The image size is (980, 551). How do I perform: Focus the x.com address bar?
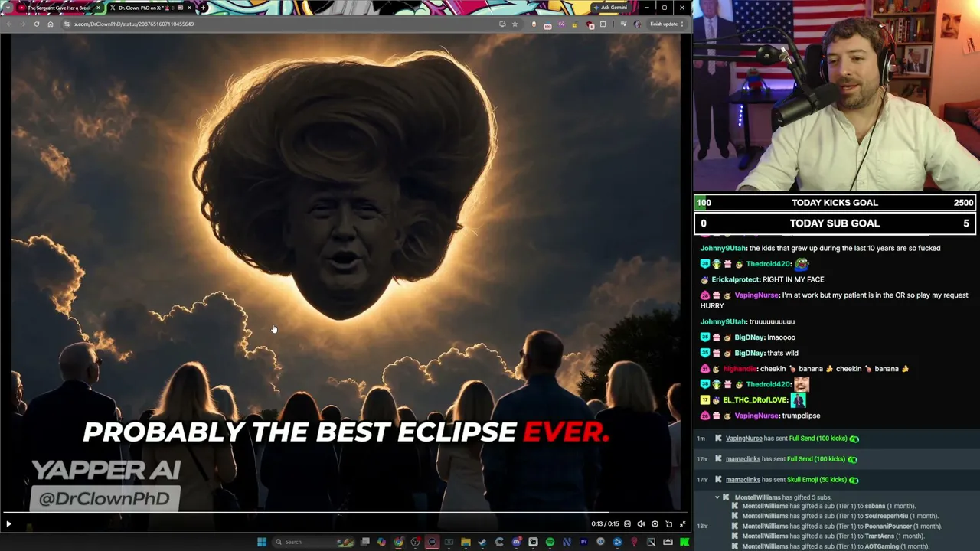pyautogui.click(x=291, y=24)
